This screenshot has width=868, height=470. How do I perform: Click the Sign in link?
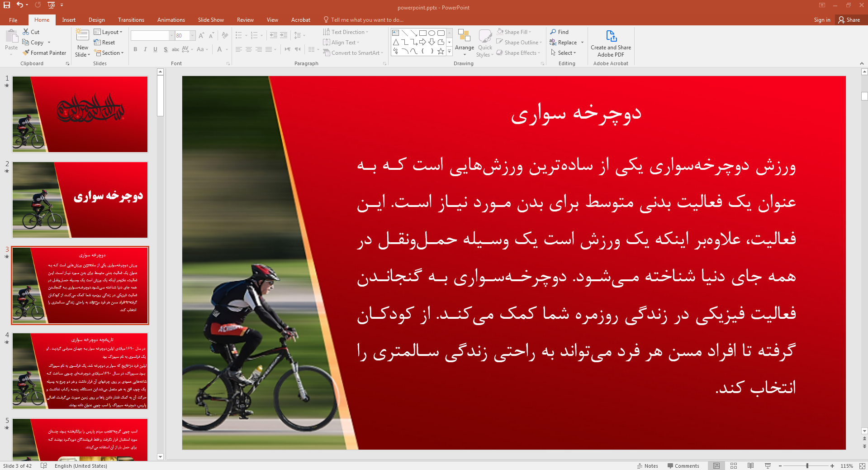coord(822,20)
